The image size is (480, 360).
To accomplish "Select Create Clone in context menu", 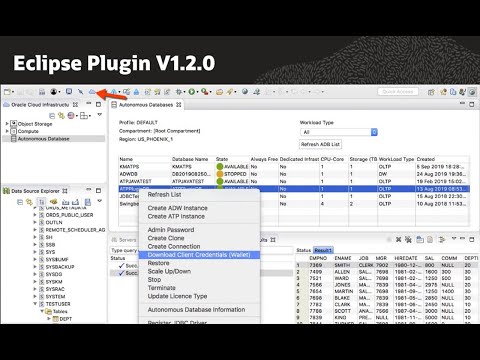I will click(x=166, y=238).
